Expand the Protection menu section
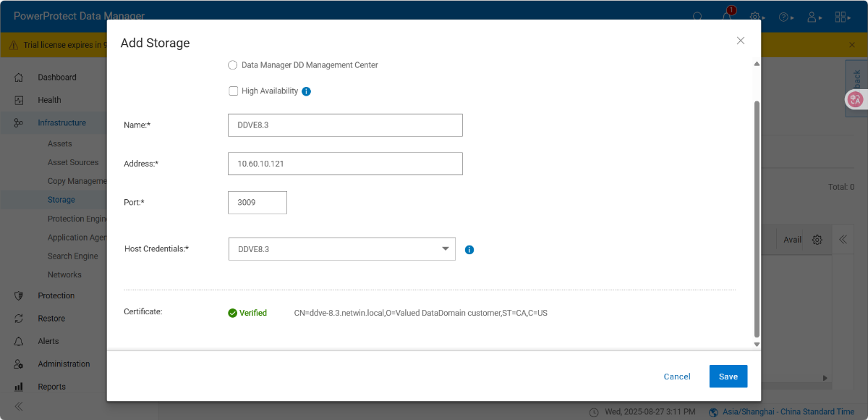Viewport: 868px width, 420px height. (x=56, y=295)
